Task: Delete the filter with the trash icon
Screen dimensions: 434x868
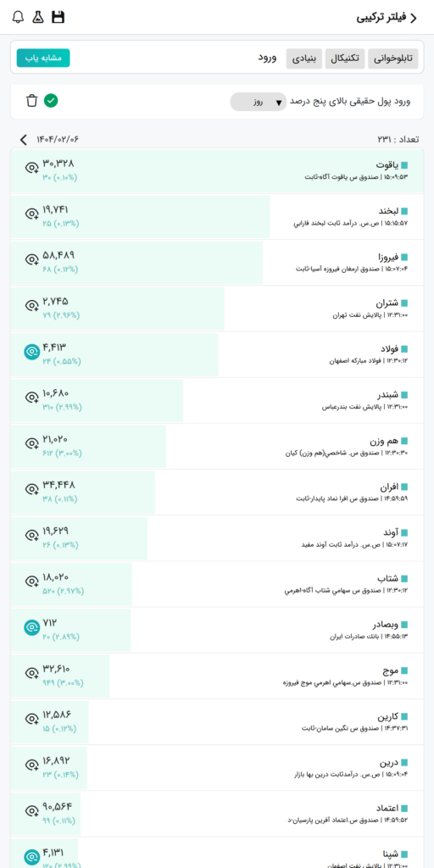Action: (32, 101)
